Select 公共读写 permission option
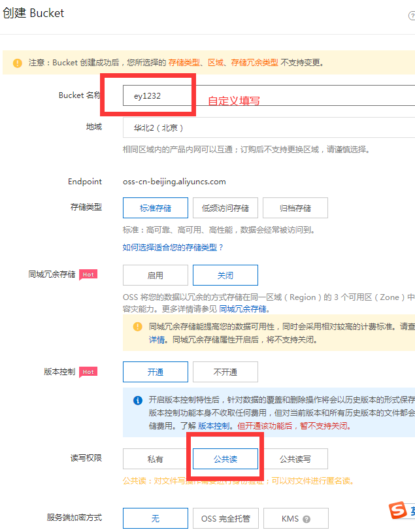Screen dimensions: 415x532 [295, 459]
